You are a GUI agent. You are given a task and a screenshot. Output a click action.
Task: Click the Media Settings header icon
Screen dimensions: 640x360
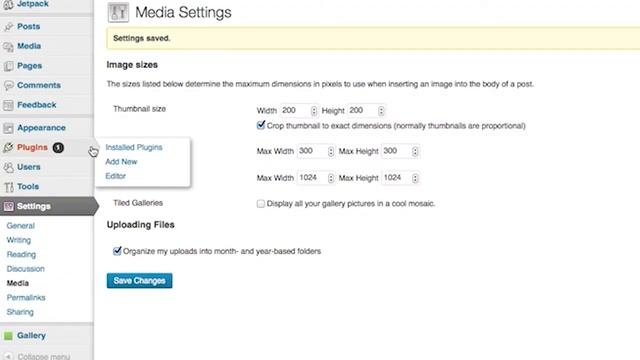[118, 12]
